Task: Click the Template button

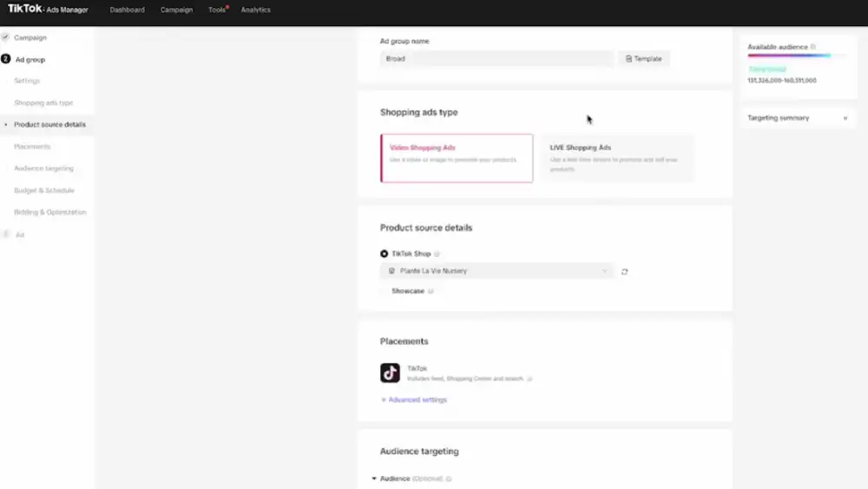Action: click(644, 59)
